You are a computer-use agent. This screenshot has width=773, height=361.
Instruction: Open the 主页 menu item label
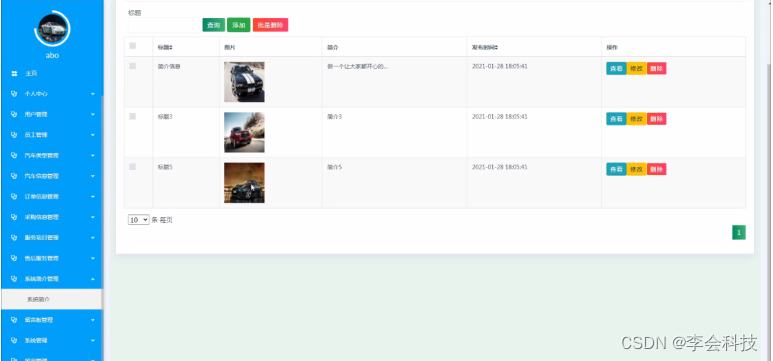(x=31, y=73)
